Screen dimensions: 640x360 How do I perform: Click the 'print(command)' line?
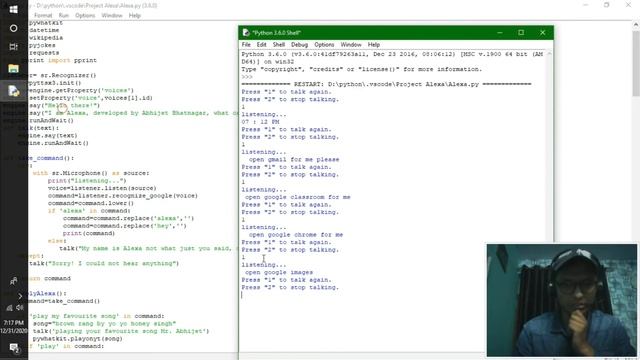click(89, 233)
